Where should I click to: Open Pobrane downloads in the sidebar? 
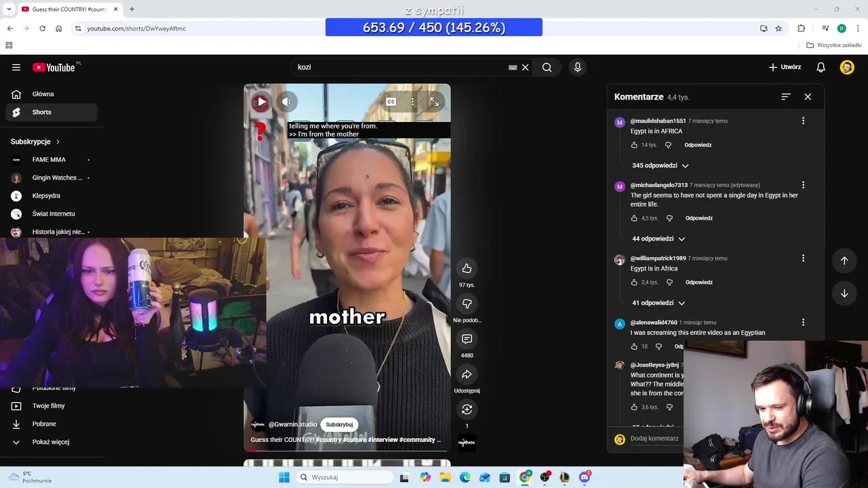tap(52, 424)
